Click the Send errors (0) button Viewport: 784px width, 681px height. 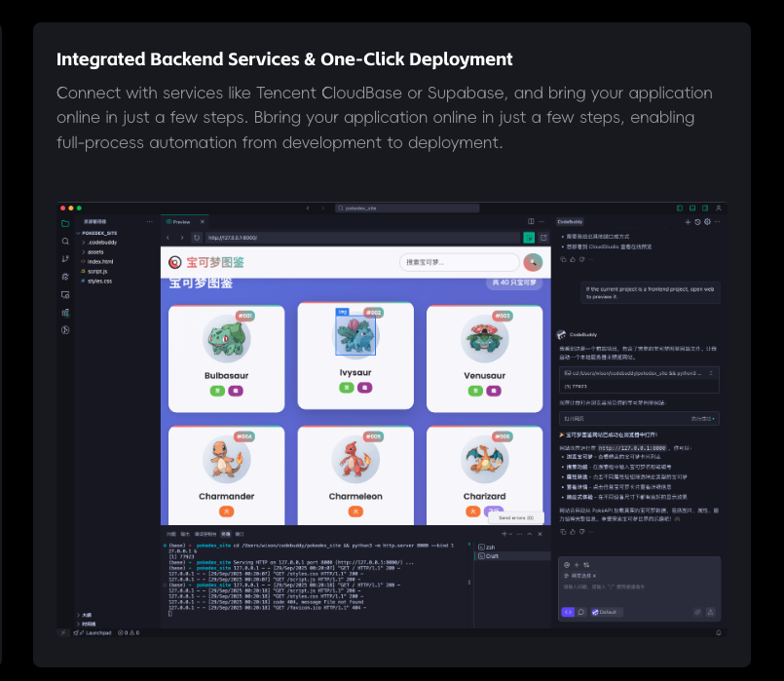pyautogui.click(x=516, y=518)
